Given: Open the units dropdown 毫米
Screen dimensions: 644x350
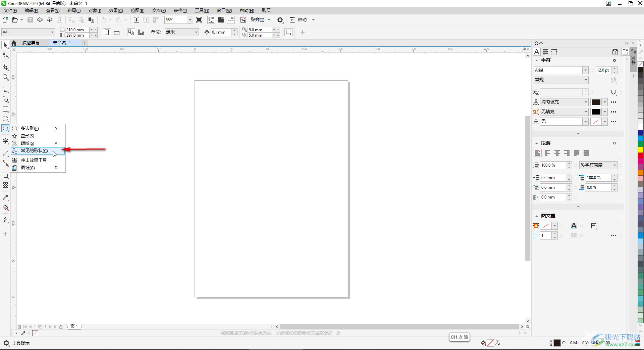Looking at the screenshot, I should click(196, 32).
